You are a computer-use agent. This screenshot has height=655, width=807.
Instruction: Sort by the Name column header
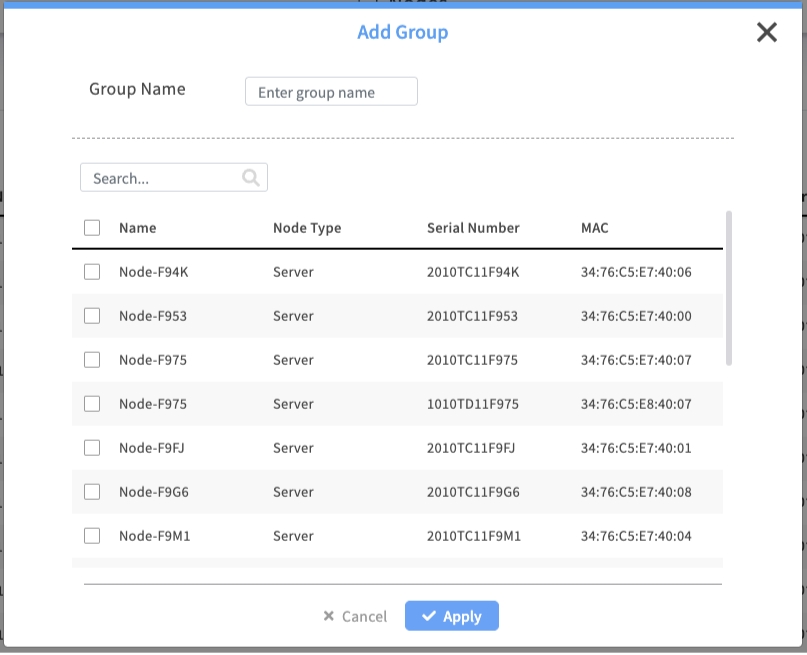(138, 228)
